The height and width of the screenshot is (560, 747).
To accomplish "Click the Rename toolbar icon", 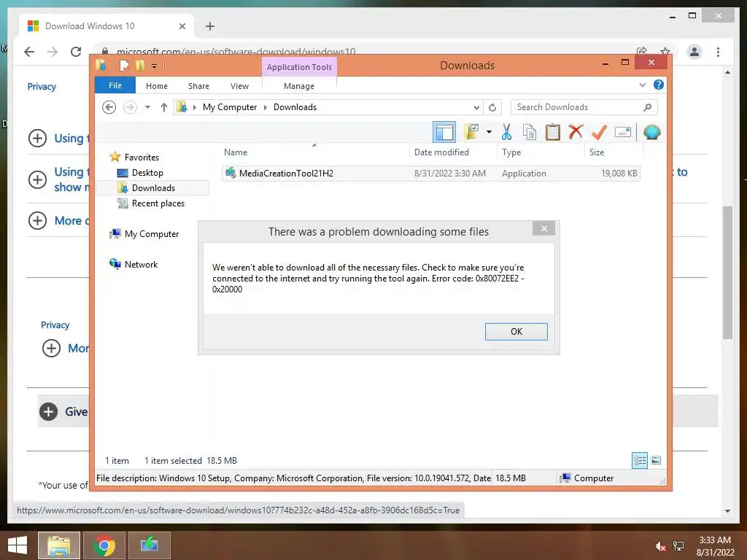I will (623, 132).
